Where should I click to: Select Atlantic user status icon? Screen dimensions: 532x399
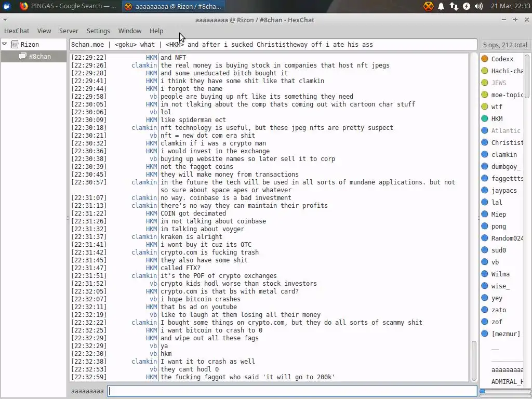(x=485, y=130)
